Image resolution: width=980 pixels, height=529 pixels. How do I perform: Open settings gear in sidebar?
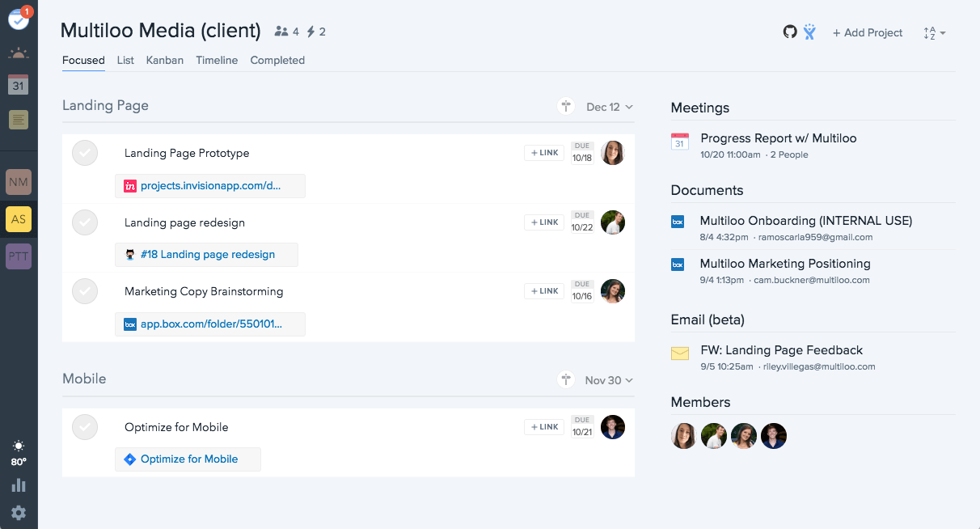(x=19, y=512)
